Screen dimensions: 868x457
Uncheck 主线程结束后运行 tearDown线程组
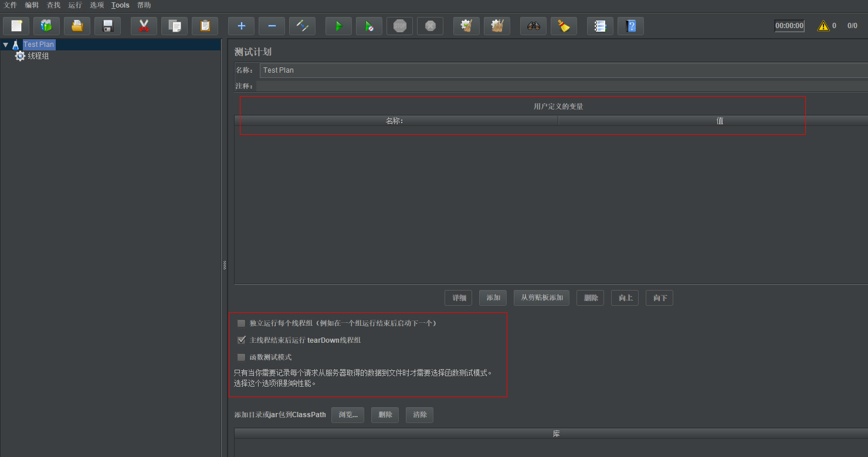(241, 340)
